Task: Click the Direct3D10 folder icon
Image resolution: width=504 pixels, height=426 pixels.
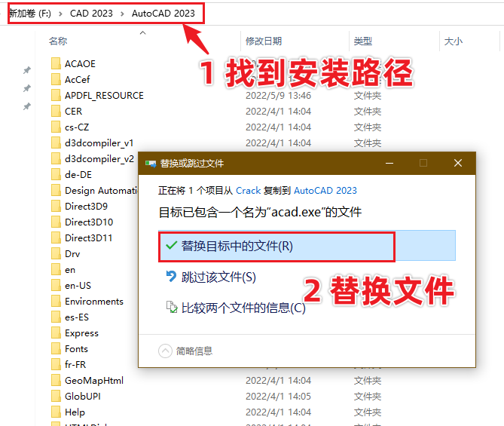Action: [56, 222]
